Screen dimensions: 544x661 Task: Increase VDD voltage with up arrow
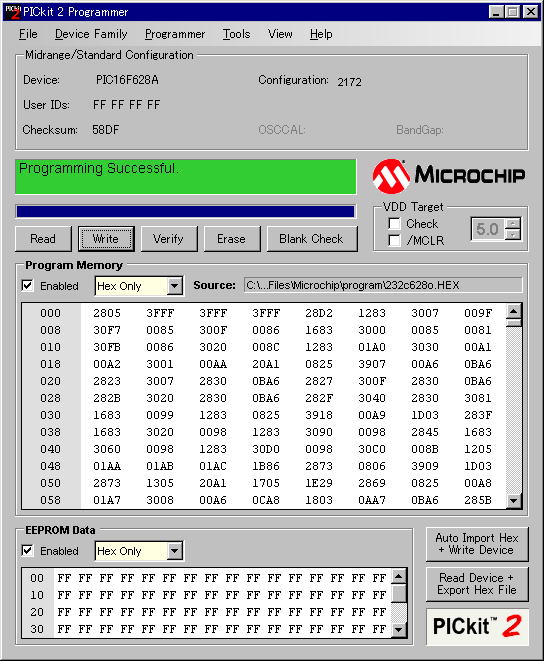[x=513, y=223]
